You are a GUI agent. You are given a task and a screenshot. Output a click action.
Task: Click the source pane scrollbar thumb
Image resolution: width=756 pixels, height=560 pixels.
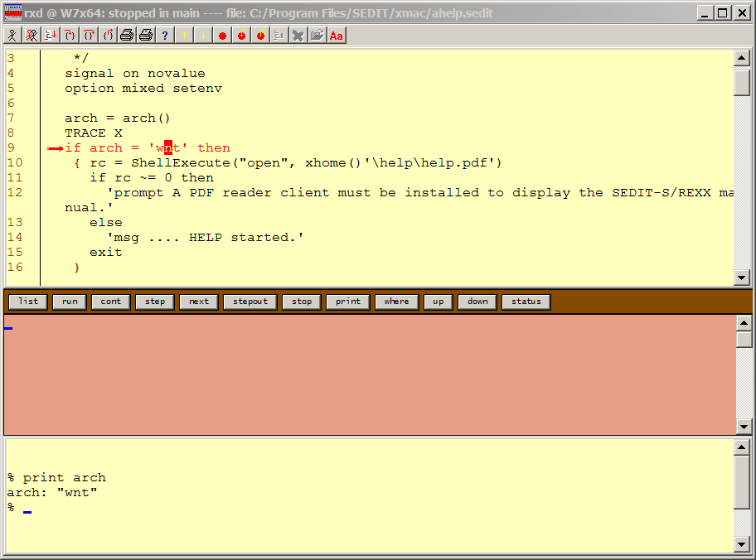pyautogui.click(x=742, y=81)
